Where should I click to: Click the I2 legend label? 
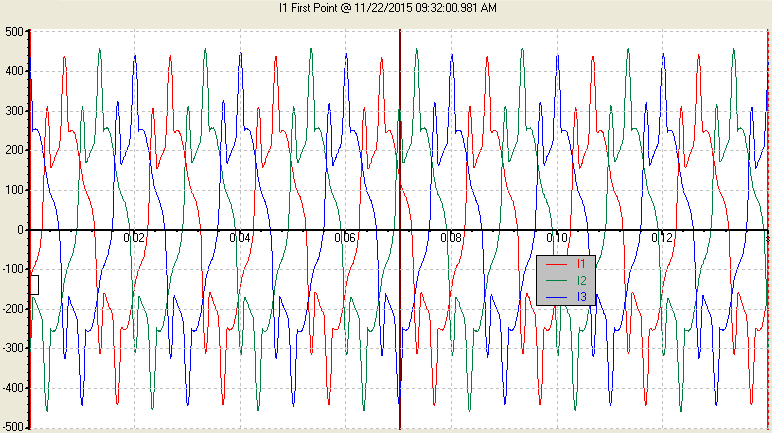(581, 281)
